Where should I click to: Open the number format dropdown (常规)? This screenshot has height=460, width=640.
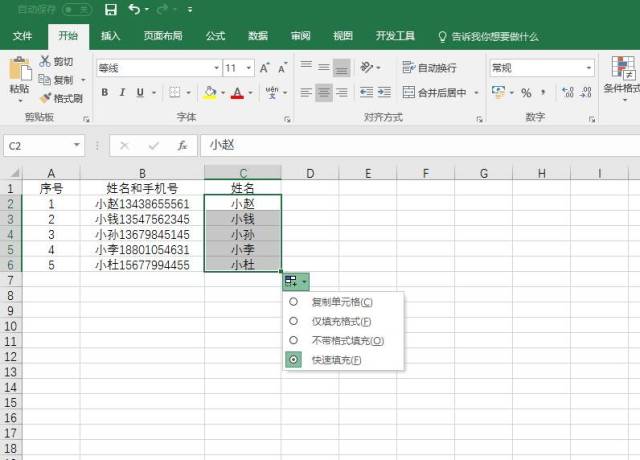(589, 68)
